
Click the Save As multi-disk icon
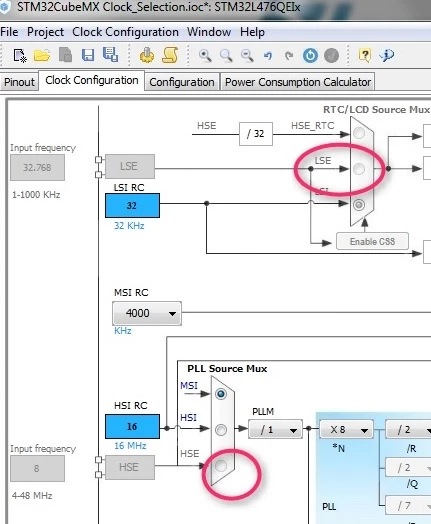click(110, 54)
